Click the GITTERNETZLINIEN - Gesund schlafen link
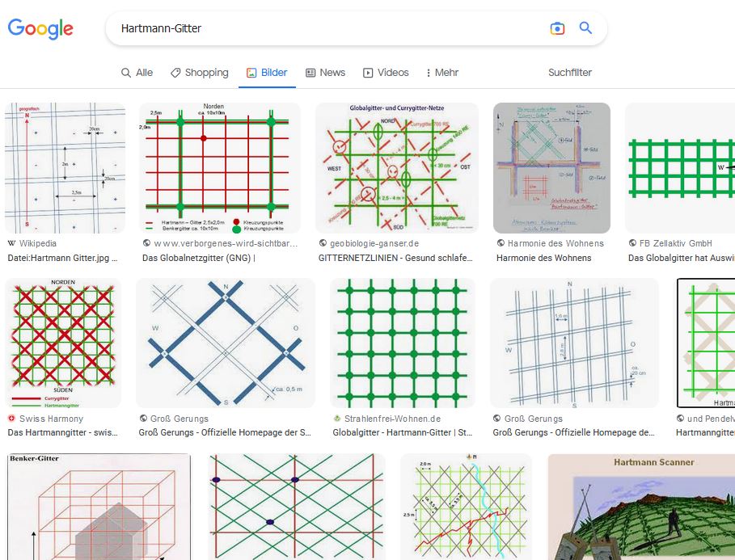This screenshot has height=560, width=735. click(x=396, y=258)
